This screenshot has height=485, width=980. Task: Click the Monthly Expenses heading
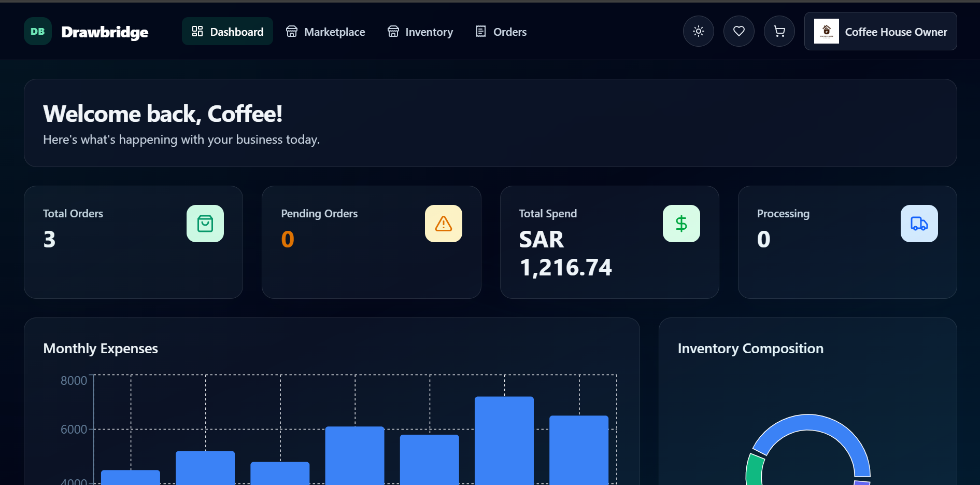point(101,349)
